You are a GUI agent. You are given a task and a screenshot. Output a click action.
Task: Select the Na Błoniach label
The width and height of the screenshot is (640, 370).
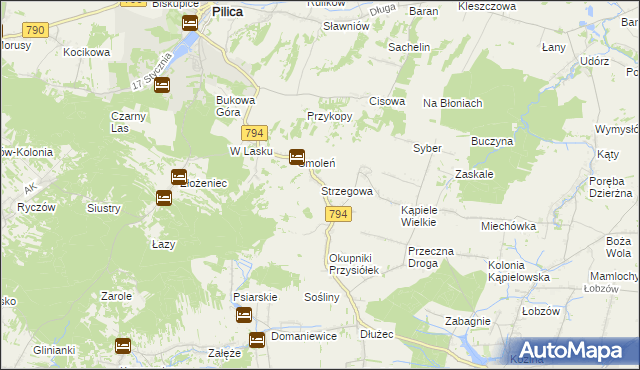[453, 103]
